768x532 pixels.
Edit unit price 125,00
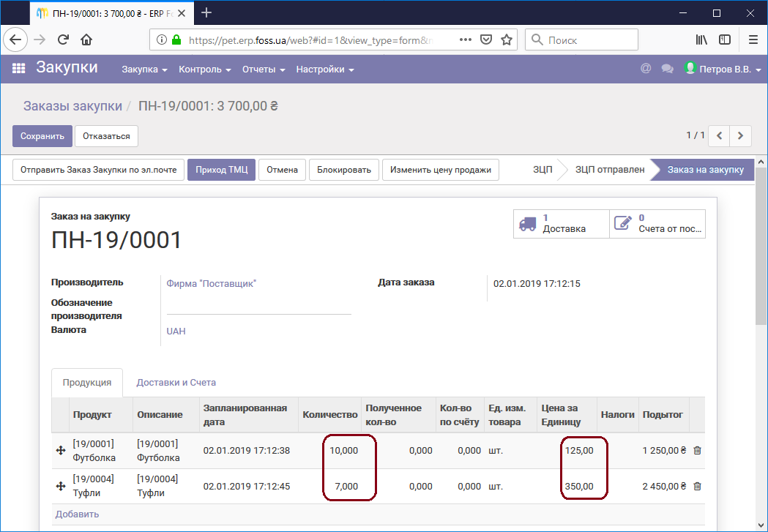pyautogui.click(x=579, y=450)
